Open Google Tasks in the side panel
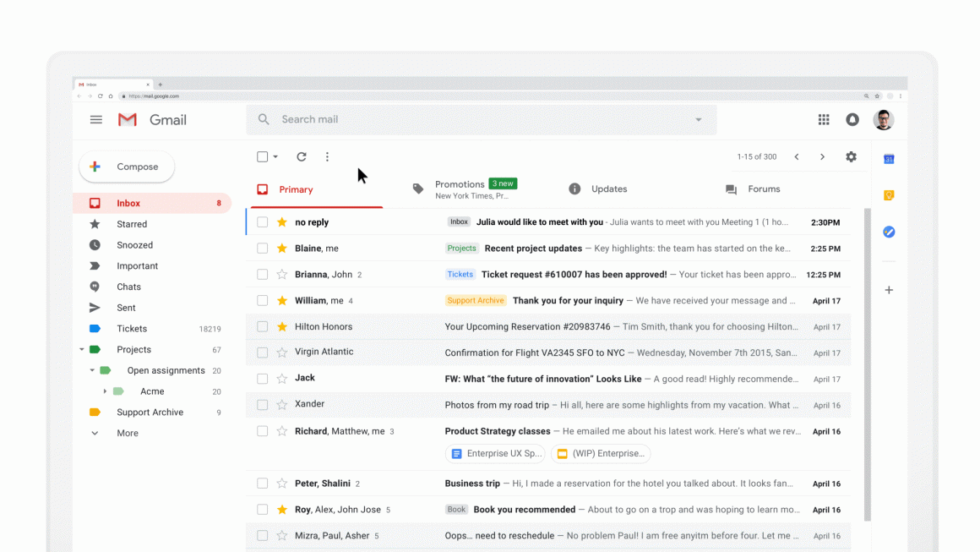The width and height of the screenshot is (980, 552). click(x=889, y=232)
